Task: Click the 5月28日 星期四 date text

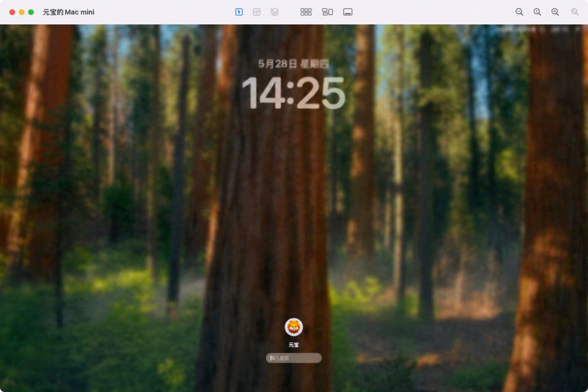Action: 293,64
